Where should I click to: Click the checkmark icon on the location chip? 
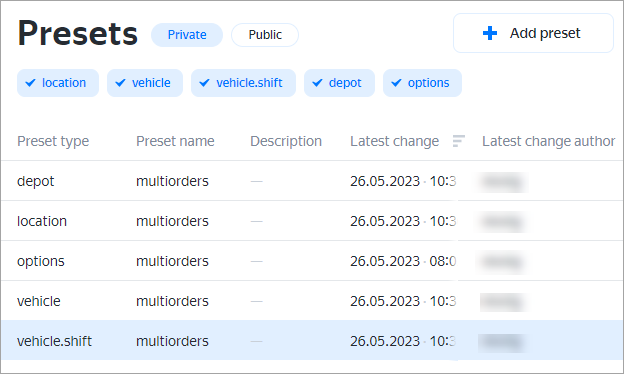[x=30, y=83]
